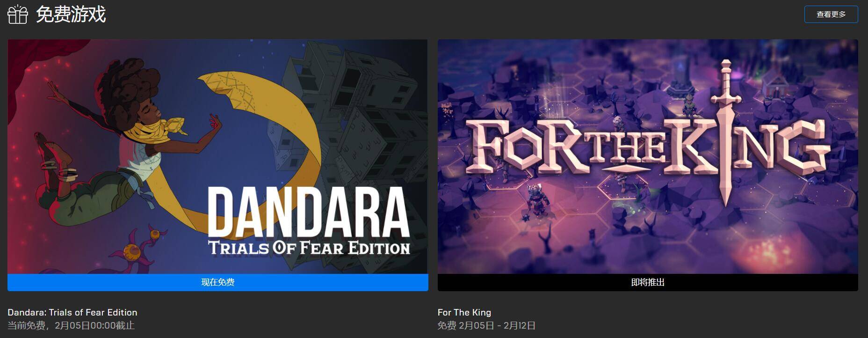Open the For The King title link
The height and width of the screenshot is (338, 868).
coord(464,312)
